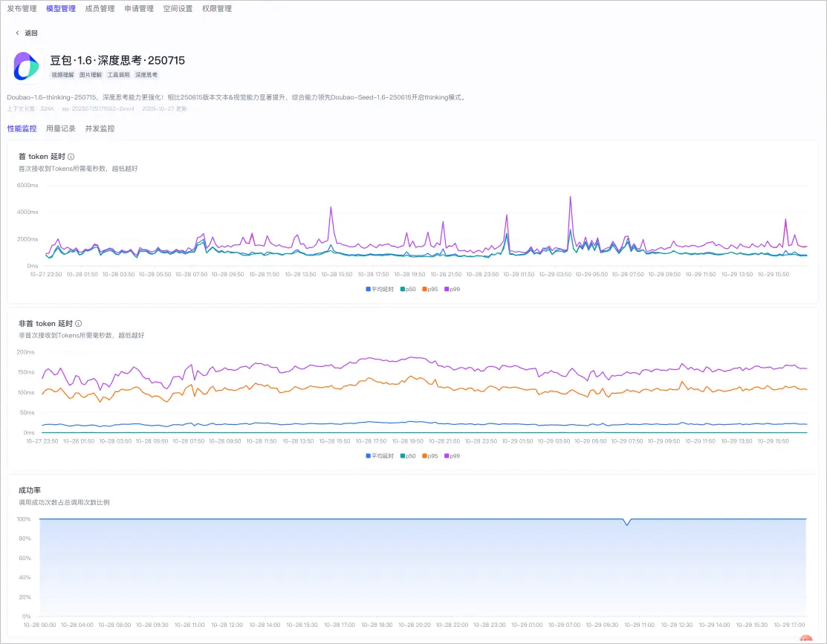
Task: Click the dip in the 成功率 line
Action: pyautogui.click(x=626, y=525)
